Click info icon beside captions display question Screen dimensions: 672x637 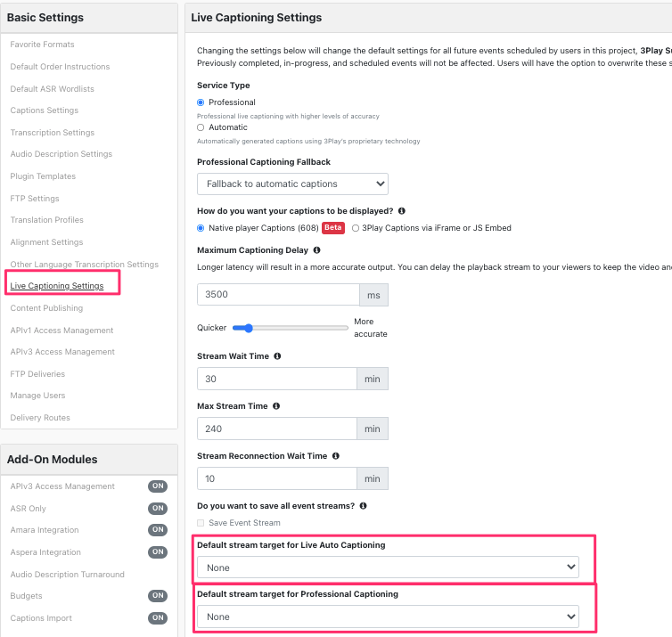click(402, 211)
